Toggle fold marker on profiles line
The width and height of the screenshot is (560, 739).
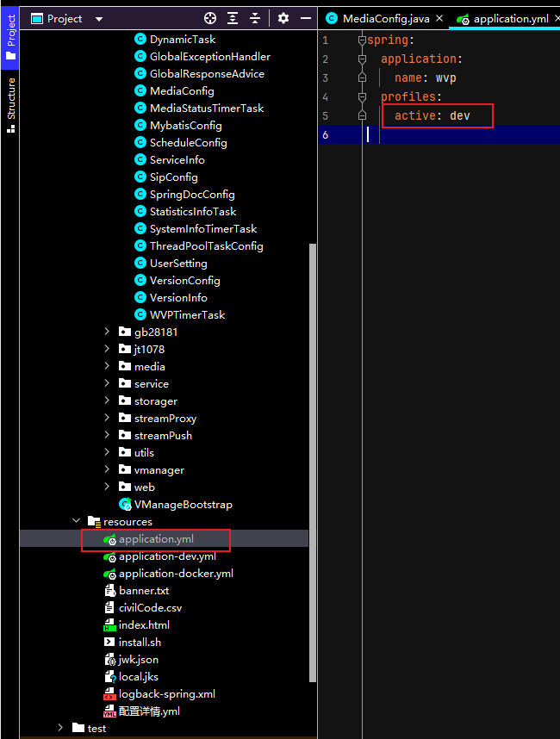tap(362, 97)
